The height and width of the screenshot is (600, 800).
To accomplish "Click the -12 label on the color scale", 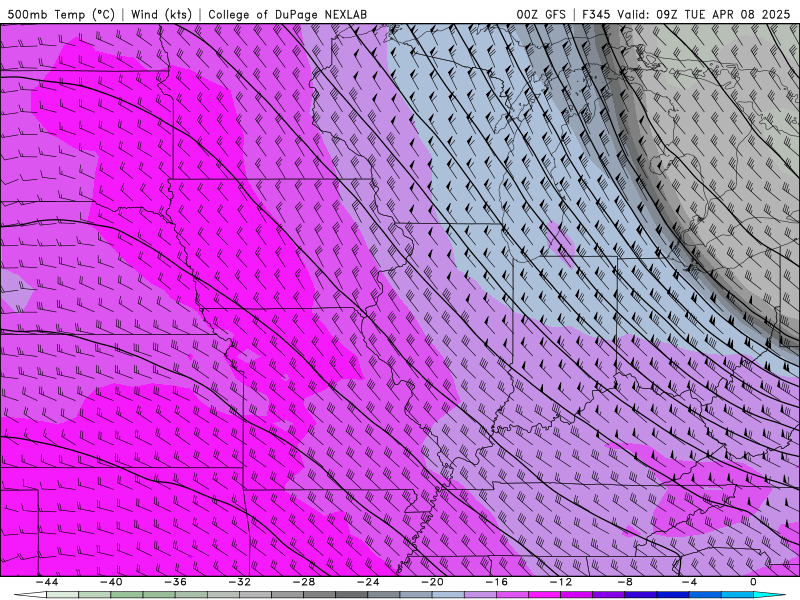I will tap(561, 582).
